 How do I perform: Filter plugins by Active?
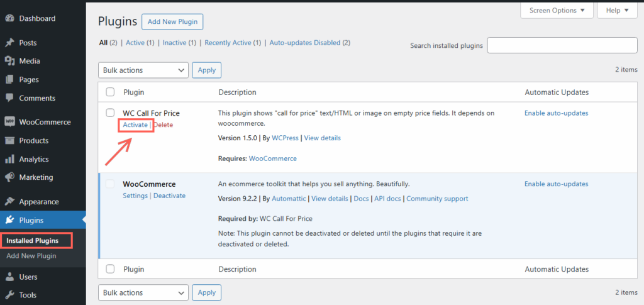coord(135,43)
